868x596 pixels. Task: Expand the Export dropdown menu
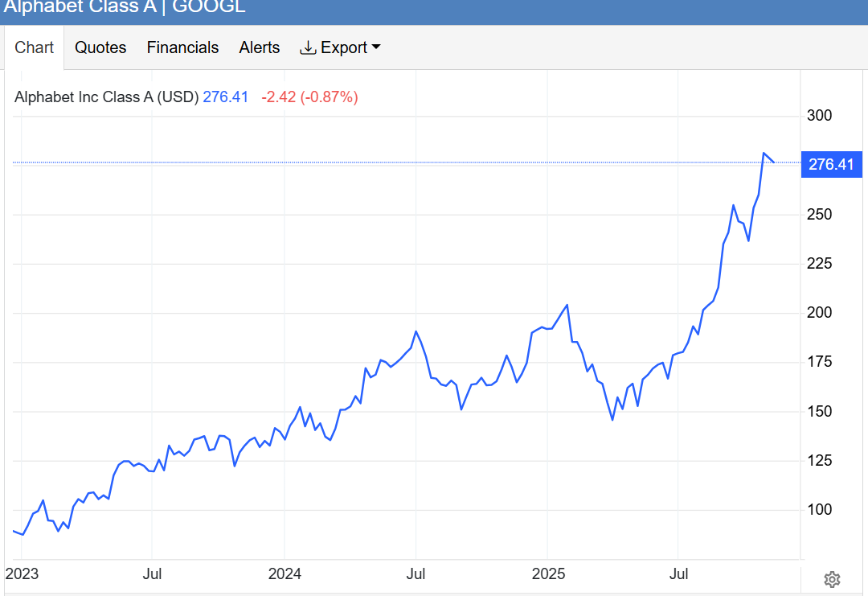coord(343,47)
